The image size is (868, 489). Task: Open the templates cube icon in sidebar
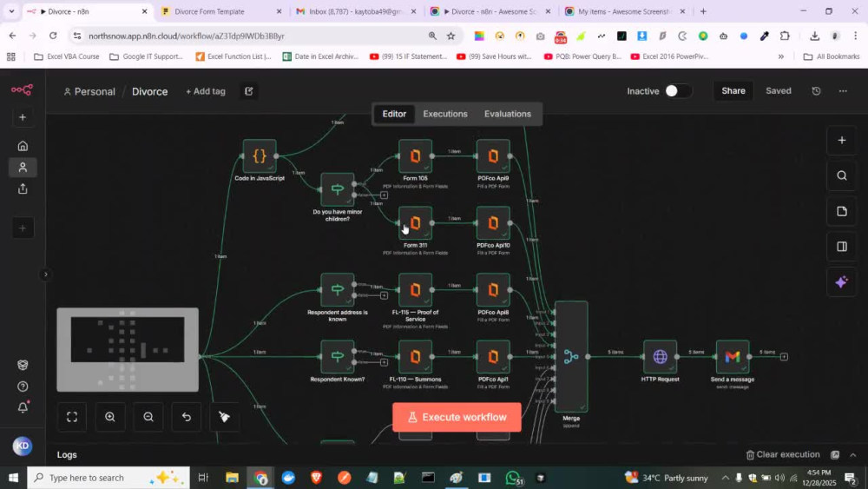coord(23,365)
